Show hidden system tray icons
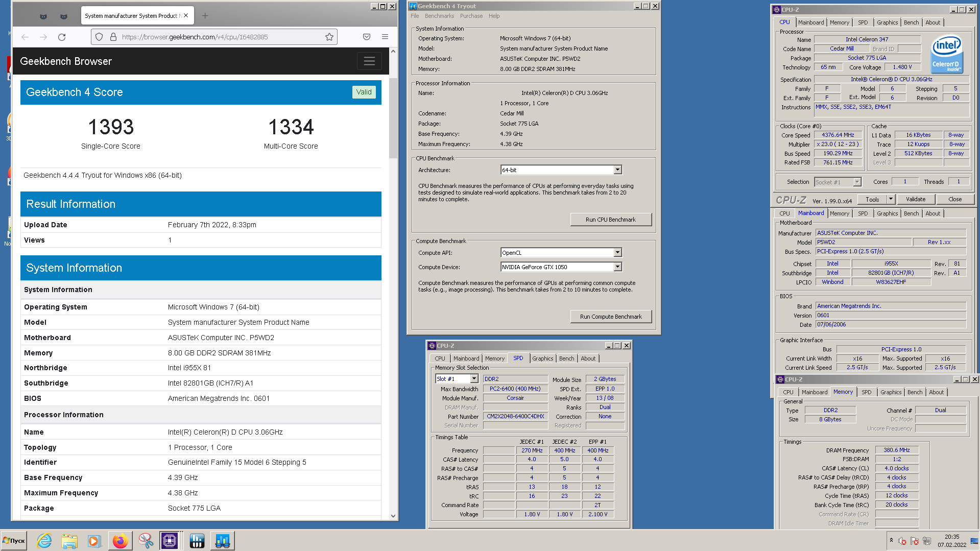The image size is (980, 551). click(x=891, y=540)
